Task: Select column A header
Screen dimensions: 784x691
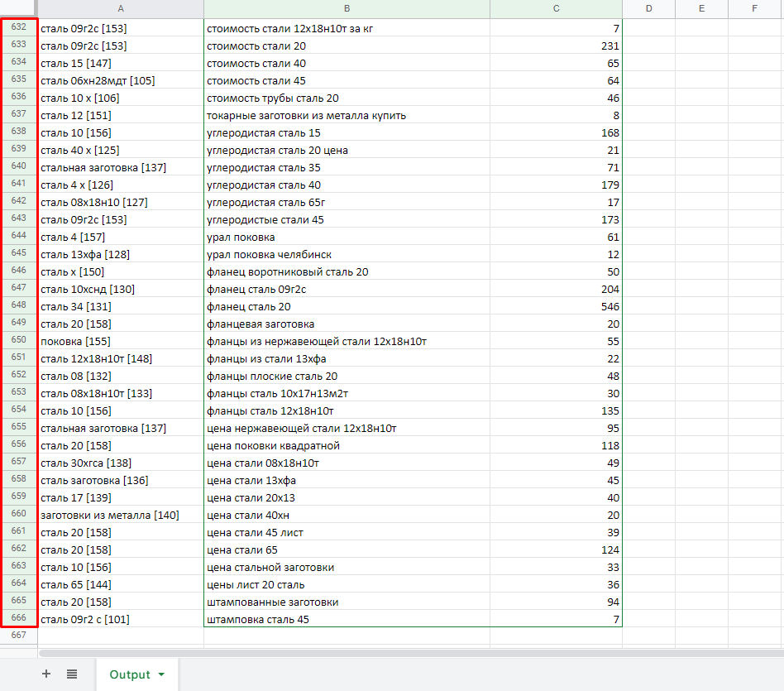Action: click(x=121, y=8)
